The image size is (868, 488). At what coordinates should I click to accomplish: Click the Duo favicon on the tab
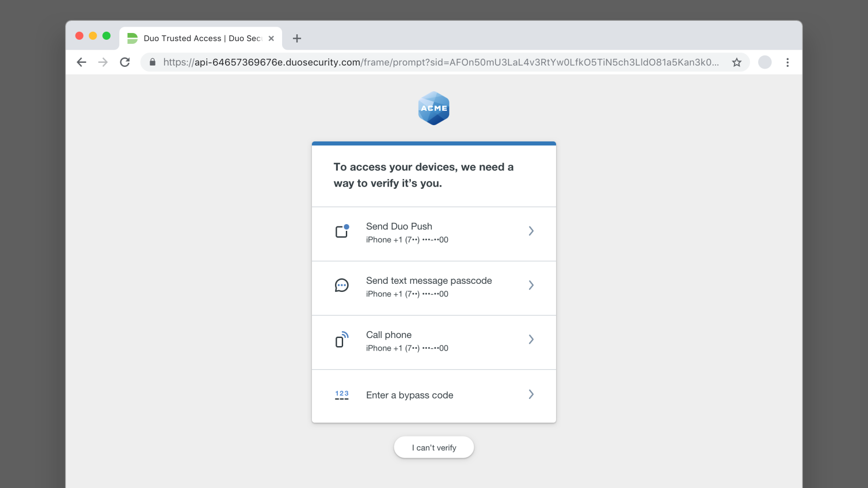[x=132, y=38]
